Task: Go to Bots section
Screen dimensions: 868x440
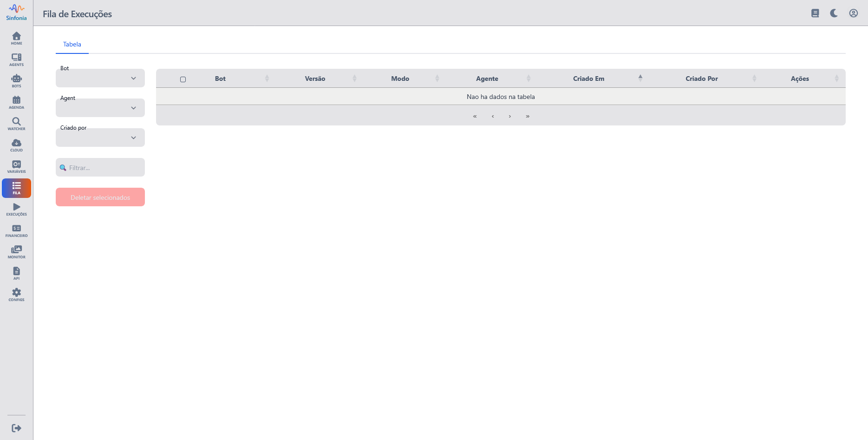Action: click(16, 81)
